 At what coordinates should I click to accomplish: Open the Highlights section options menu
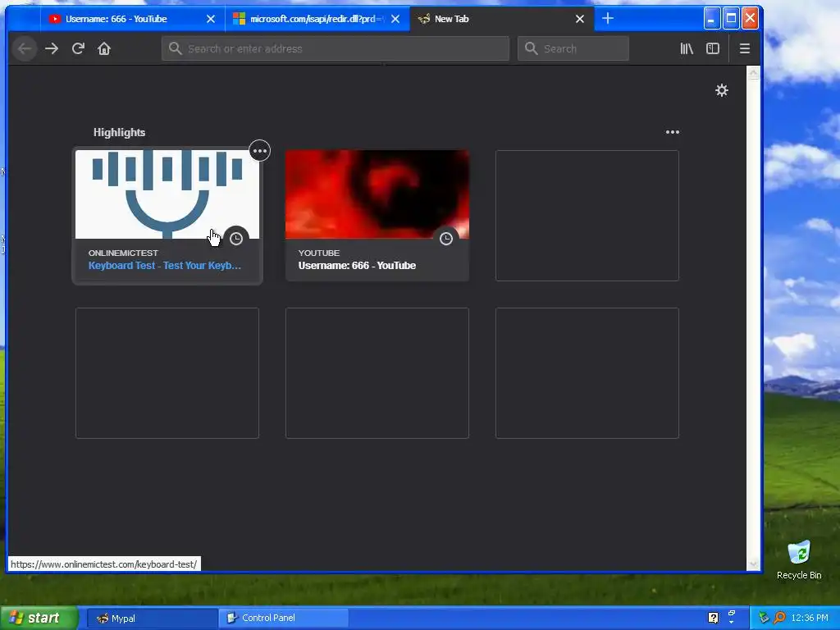tap(673, 132)
